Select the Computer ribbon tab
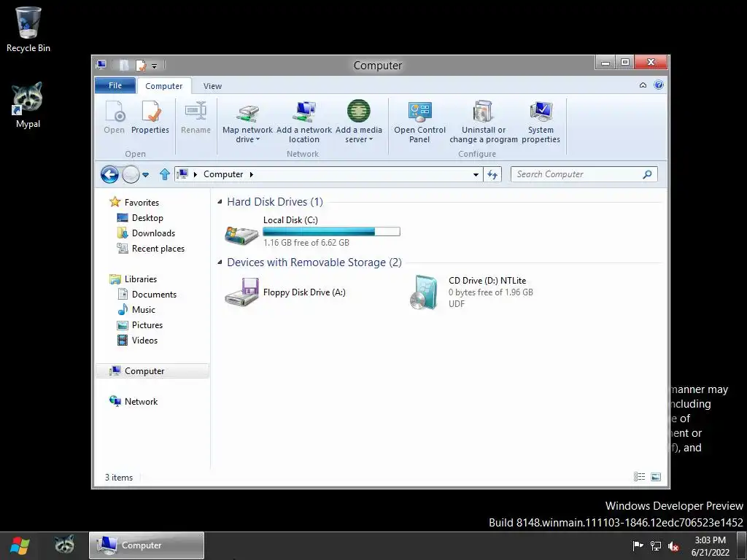 pos(164,86)
